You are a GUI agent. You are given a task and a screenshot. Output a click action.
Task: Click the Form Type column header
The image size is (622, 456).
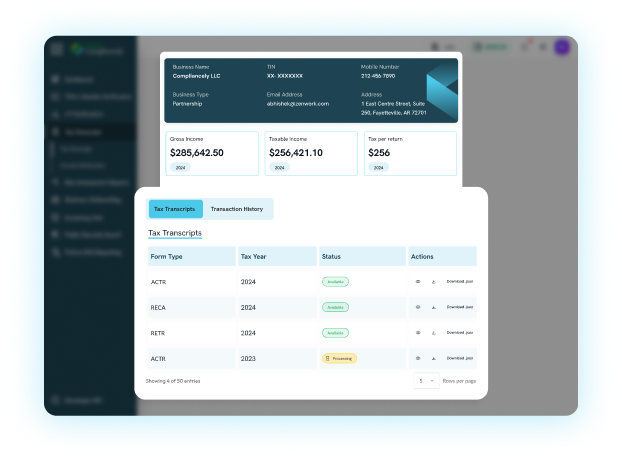coord(166,257)
